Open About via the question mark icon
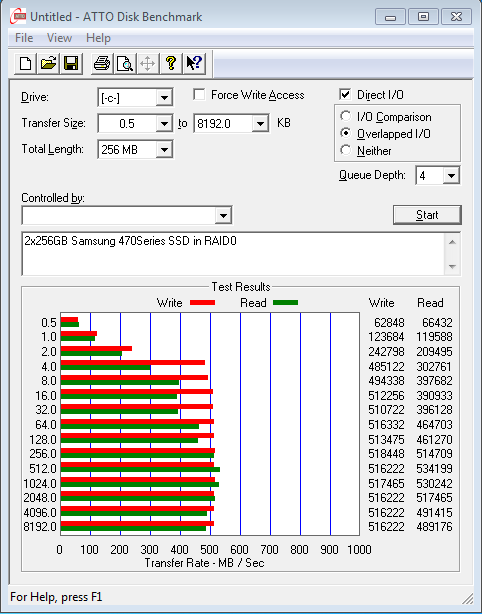The width and height of the screenshot is (482, 614). 171,63
